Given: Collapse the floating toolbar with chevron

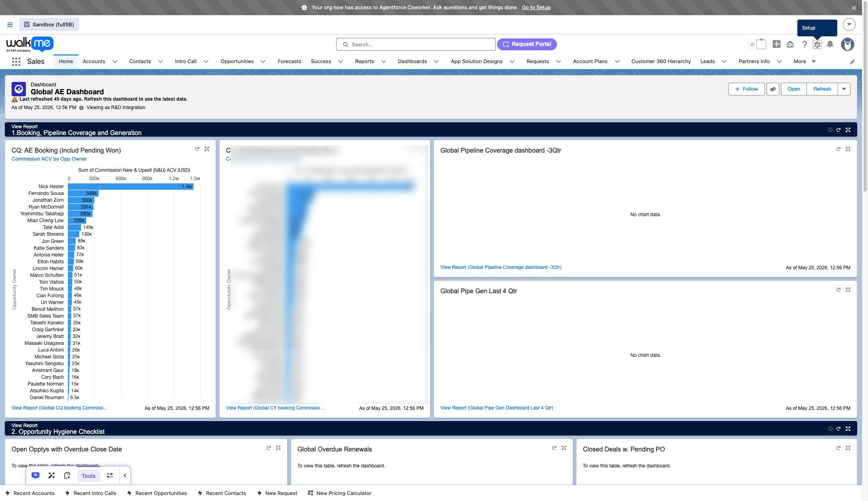Looking at the screenshot, I should 125,475.
